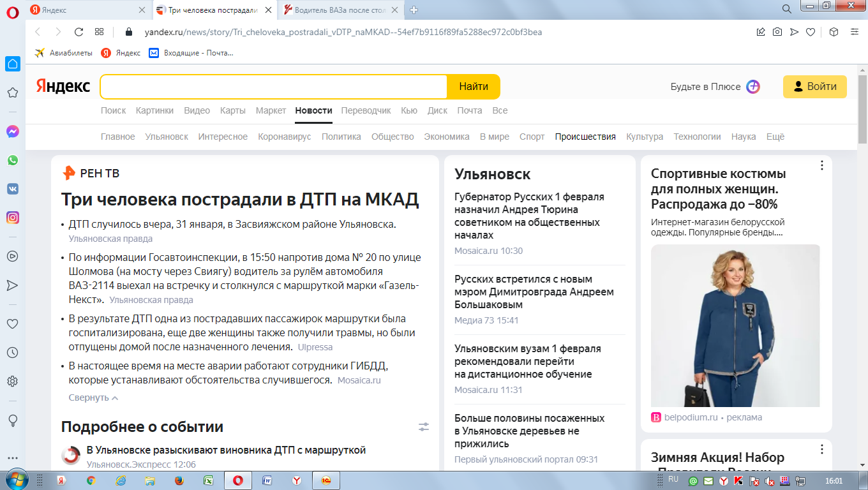
Task: Reload the current page
Action: pos(79,32)
